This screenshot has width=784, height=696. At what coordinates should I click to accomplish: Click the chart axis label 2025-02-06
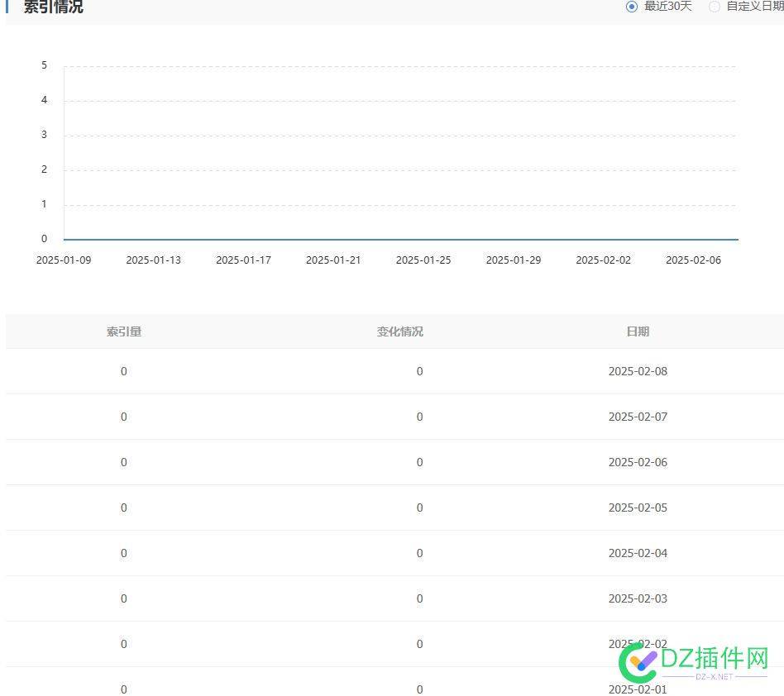click(x=694, y=260)
